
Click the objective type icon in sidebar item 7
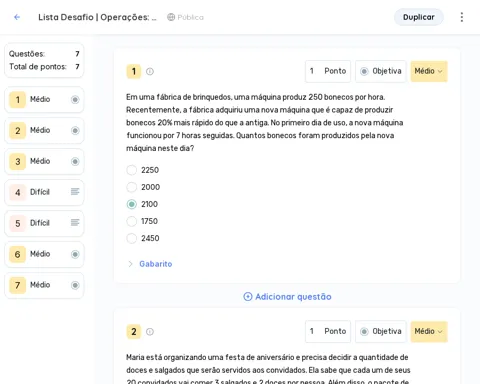75,285
